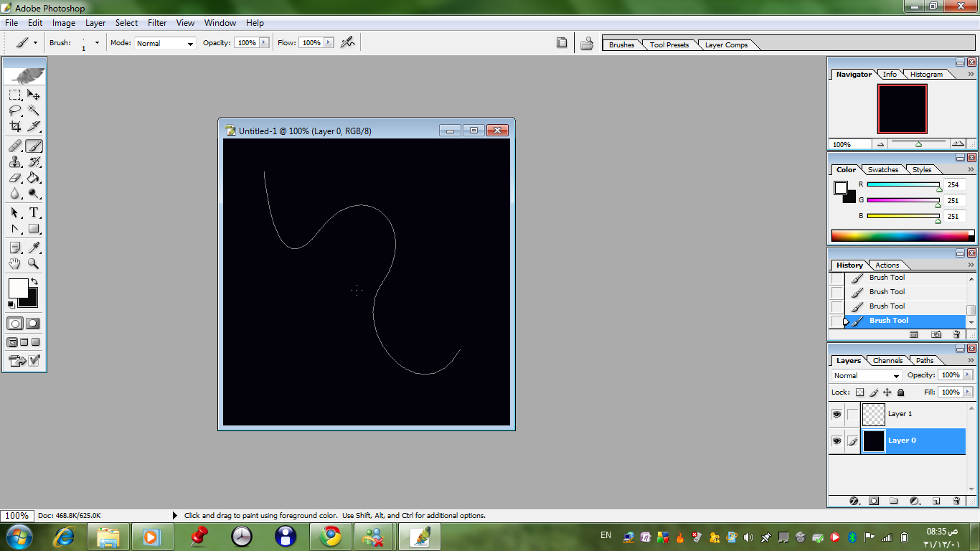The image size is (980, 551).
Task: Open Google Chrome from the taskbar
Action: pos(331,536)
